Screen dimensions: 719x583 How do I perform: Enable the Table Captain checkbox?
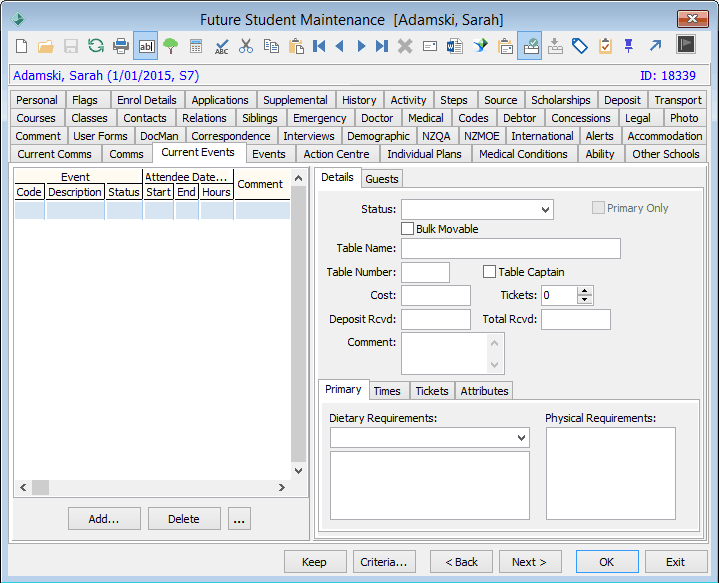pyautogui.click(x=489, y=272)
